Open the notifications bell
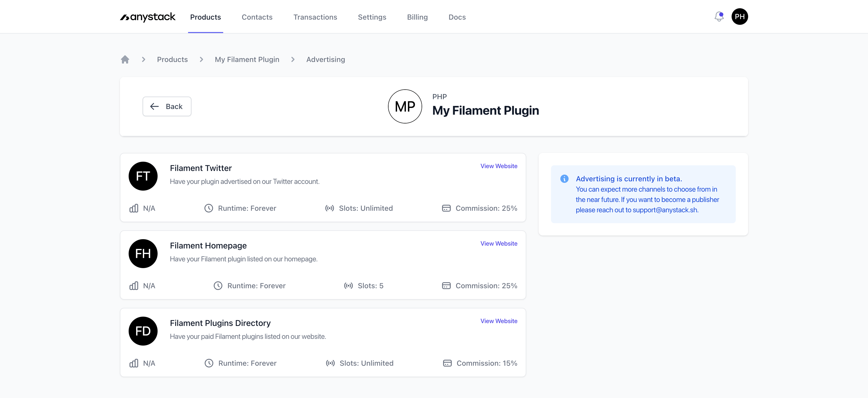868x398 pixels. [719, 17]
